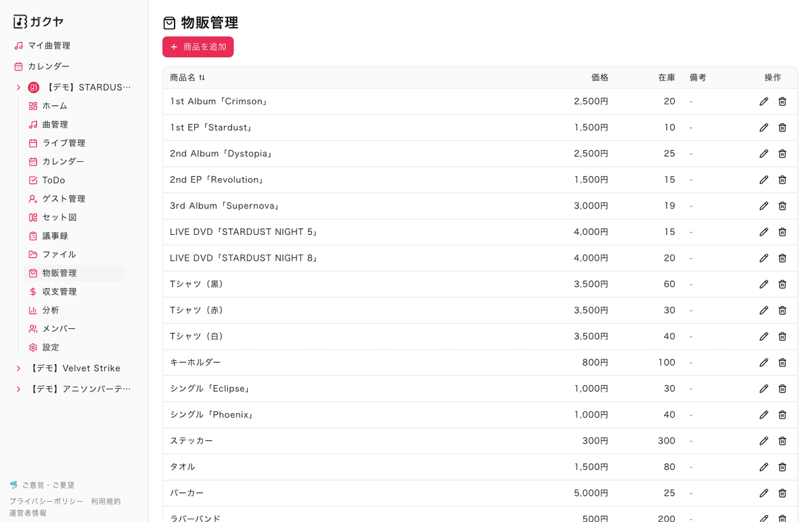This screenshot has height=522, width=812.
Task: Click the 商品を追加 button
Action: point(198,47)
